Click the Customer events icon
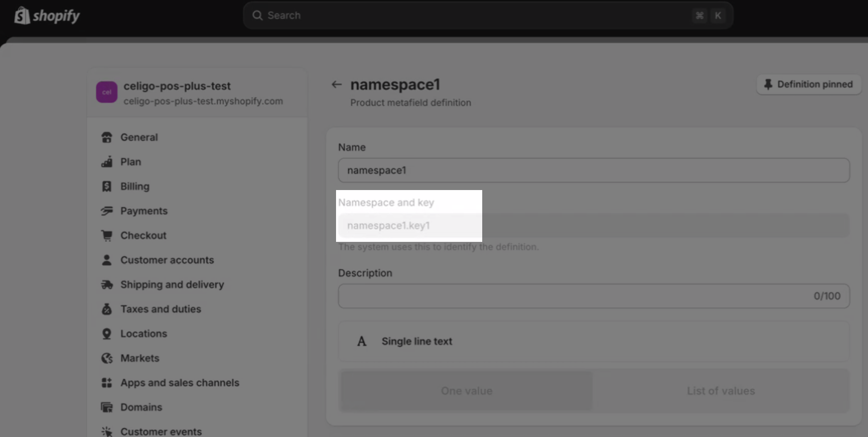868x437 pixels. point(107,431)
